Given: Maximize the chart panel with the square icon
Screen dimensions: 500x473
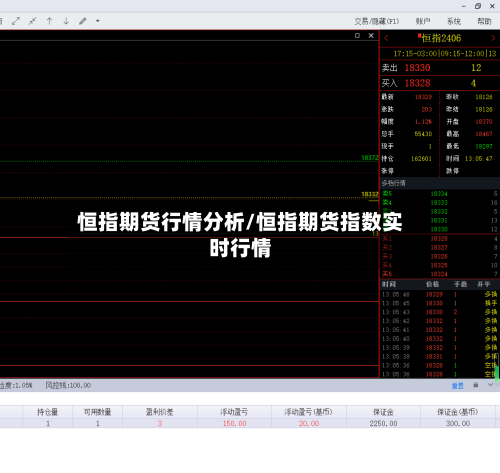Looking at the screenshot, I should pyautogui.click(x=357, y=36).
